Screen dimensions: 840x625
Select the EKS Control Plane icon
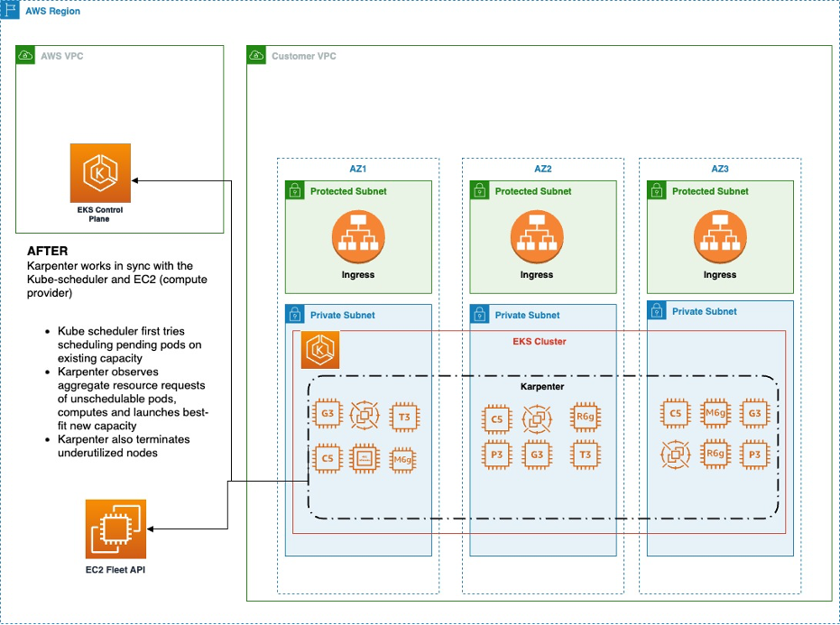tap(100, 171)
